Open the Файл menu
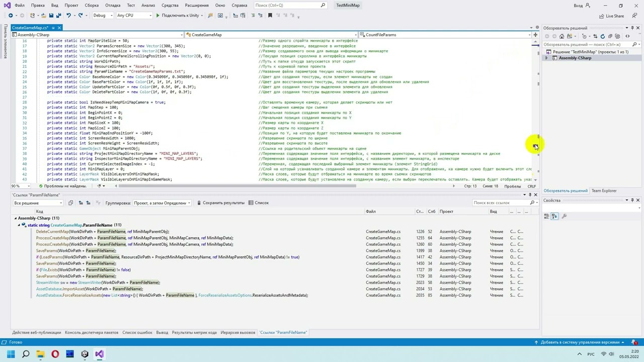The width and height of the screenshot is (644, 362). (20, 5)
